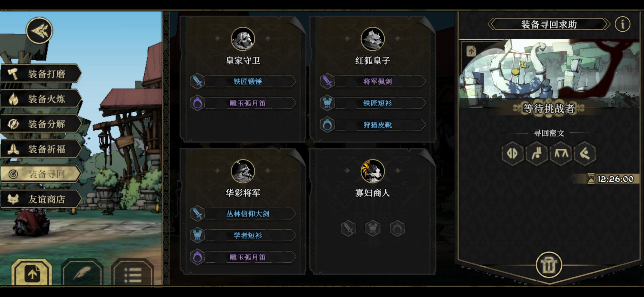
Task: Select the fourth 寻回密文 rune symbol
Action: coord(585,153)
